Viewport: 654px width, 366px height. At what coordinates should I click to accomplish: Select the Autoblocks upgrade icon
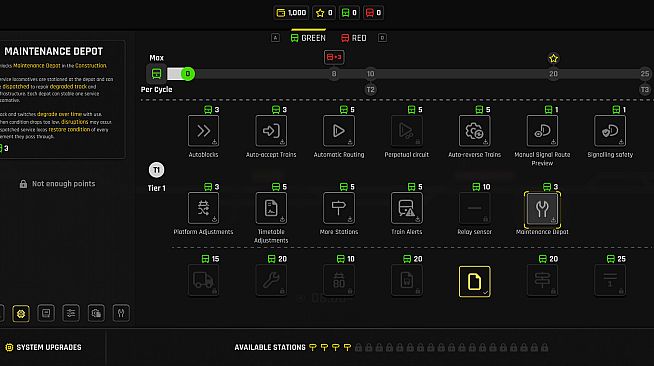[x=204, y=131]
